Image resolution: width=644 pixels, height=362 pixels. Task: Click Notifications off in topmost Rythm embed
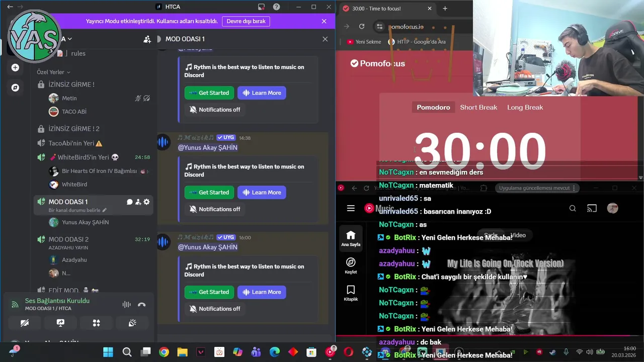coord(215,110)
